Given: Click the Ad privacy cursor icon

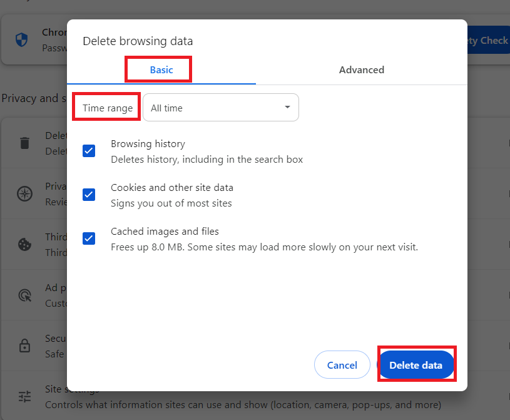Looking at the screenshot, I should click(x=25, y=295).
